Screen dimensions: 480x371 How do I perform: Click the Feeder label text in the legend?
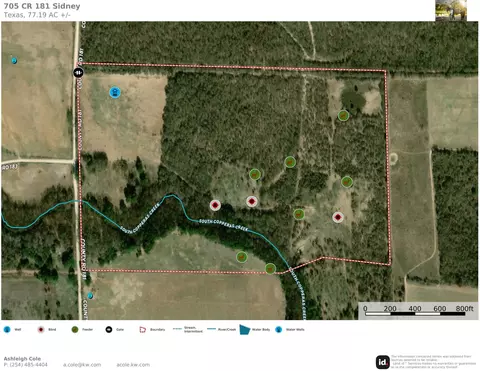tap(88, 330)
